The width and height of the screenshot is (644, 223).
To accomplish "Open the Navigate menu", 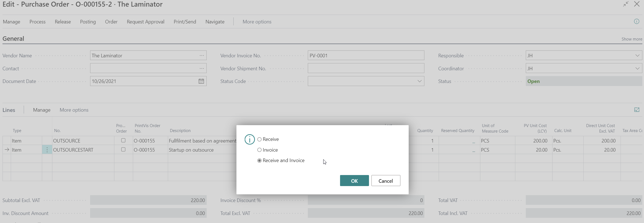I will tap(215, 22).
